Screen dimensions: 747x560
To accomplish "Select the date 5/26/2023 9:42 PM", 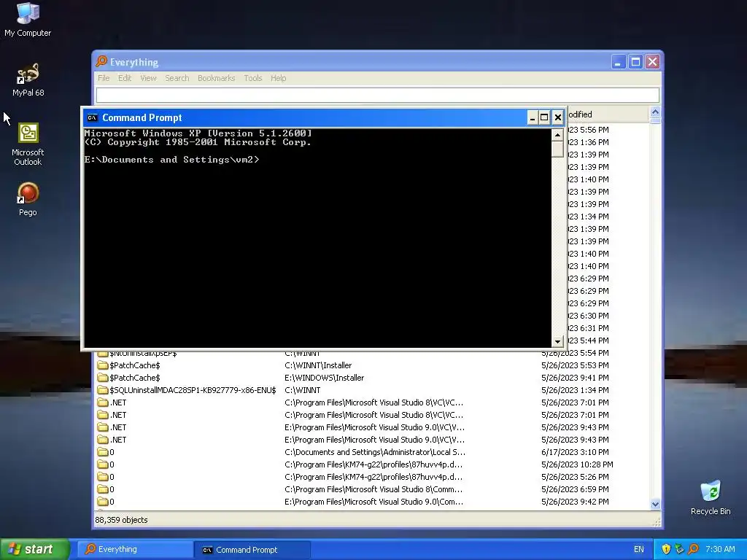I will (x=575, y=502).
